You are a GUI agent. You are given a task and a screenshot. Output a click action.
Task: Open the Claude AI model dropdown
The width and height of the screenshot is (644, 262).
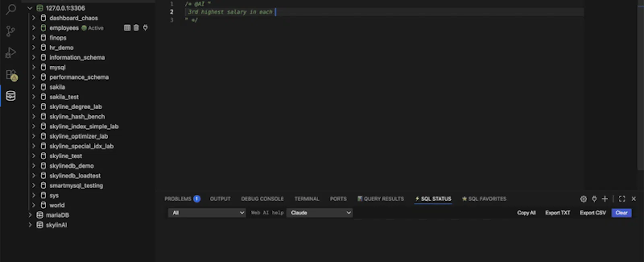pyautogui.click(x=320, y=213)
